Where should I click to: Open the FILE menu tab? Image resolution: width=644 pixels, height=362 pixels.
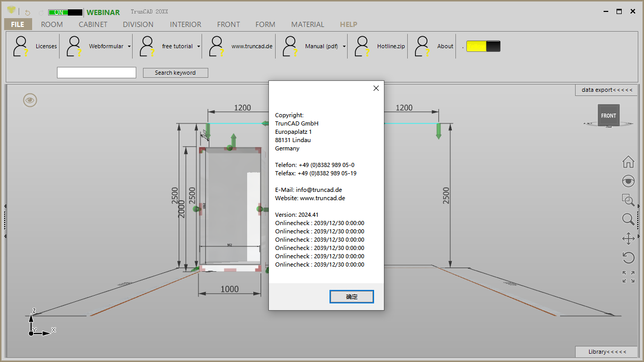(x=18, y=24)
